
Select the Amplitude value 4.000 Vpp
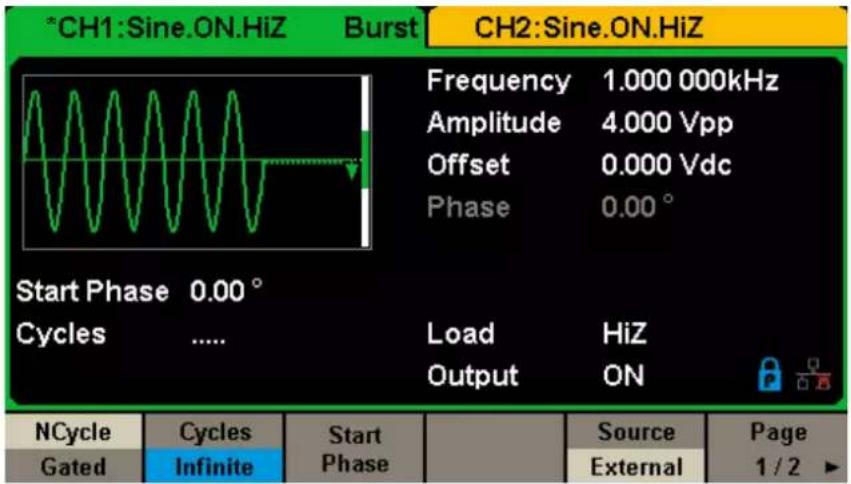pyautogui.click(x=668, y=124)
